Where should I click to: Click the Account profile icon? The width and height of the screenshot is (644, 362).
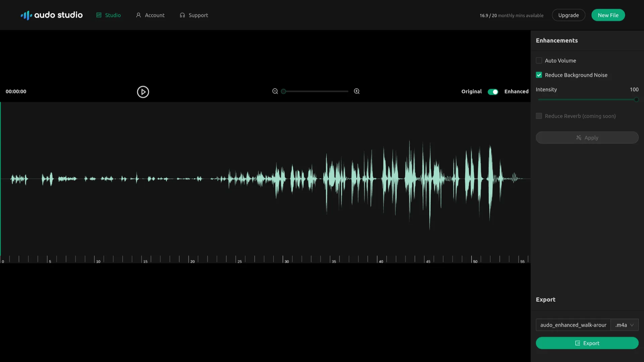(138, 15)
